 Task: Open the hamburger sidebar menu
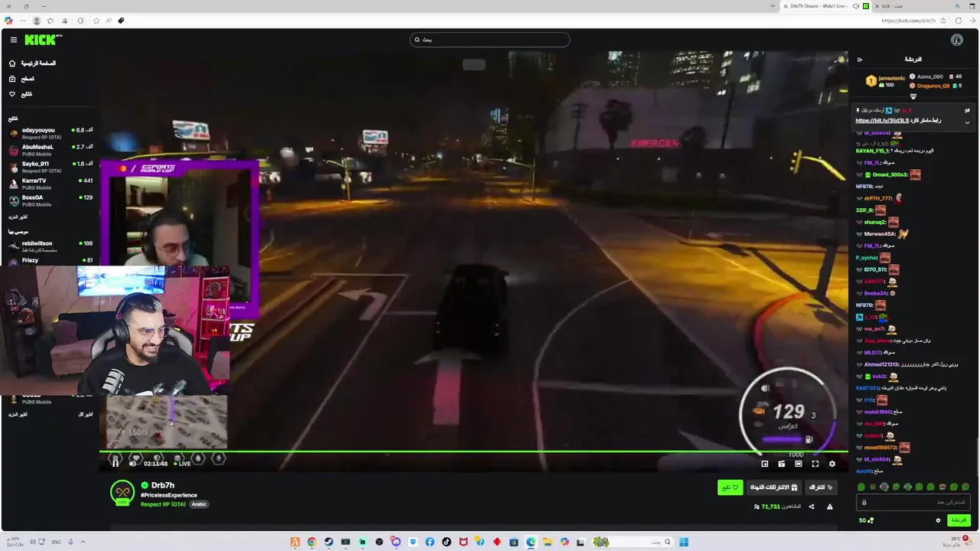pyautogui.click(x=13, y=40)
